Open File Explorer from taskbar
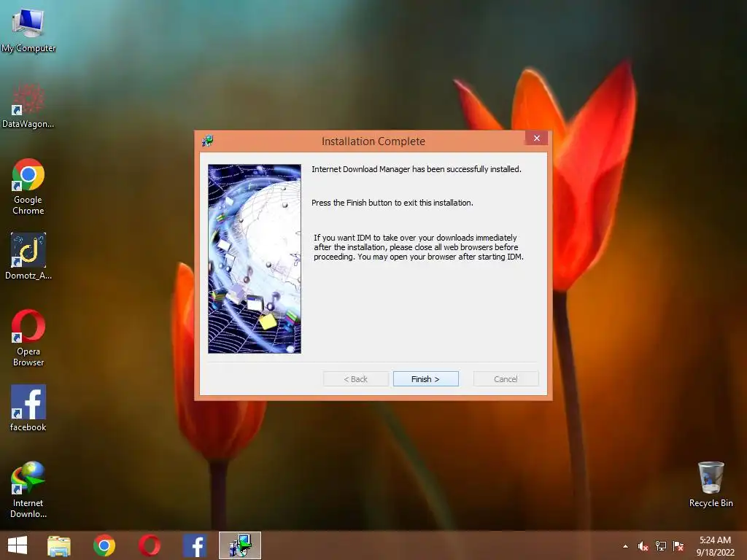This screenshot has height=560, width=747. coord(59,545)
